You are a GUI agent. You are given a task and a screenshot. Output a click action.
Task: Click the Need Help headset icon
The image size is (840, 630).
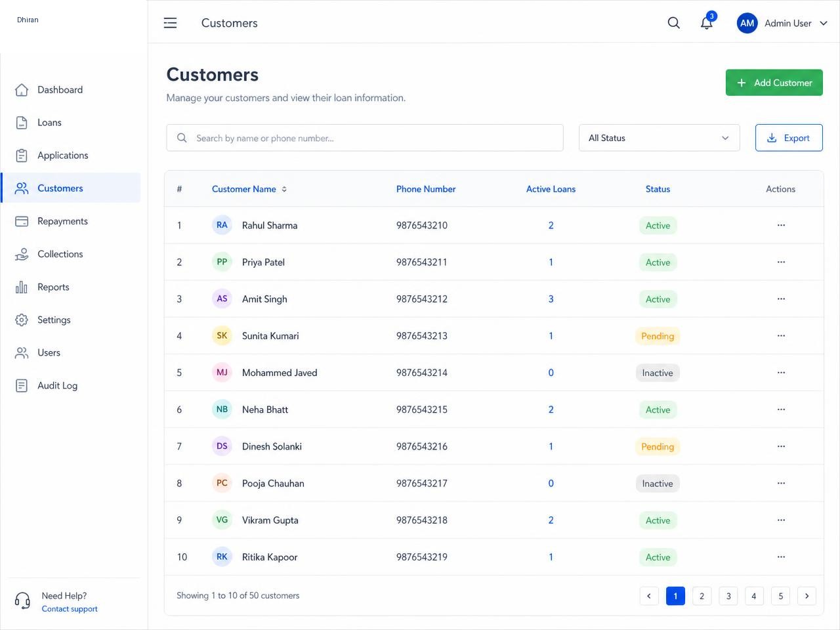(x=22, y=600)
